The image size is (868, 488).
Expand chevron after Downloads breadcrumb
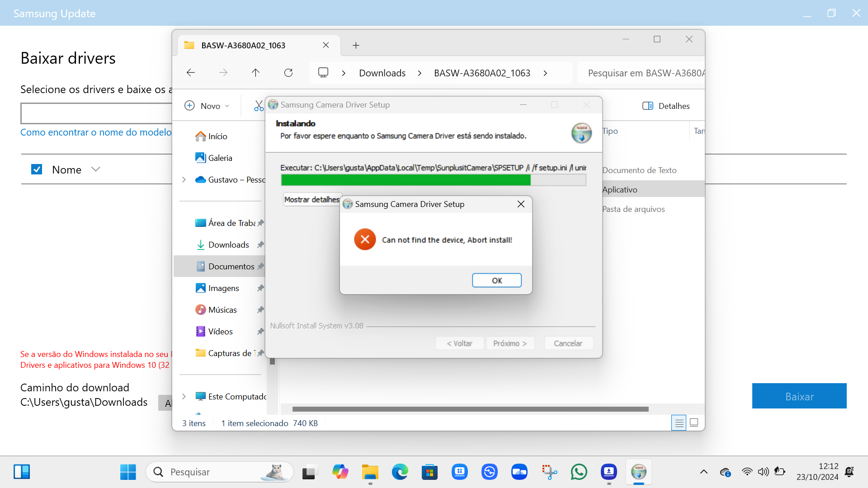coord(420,73)
